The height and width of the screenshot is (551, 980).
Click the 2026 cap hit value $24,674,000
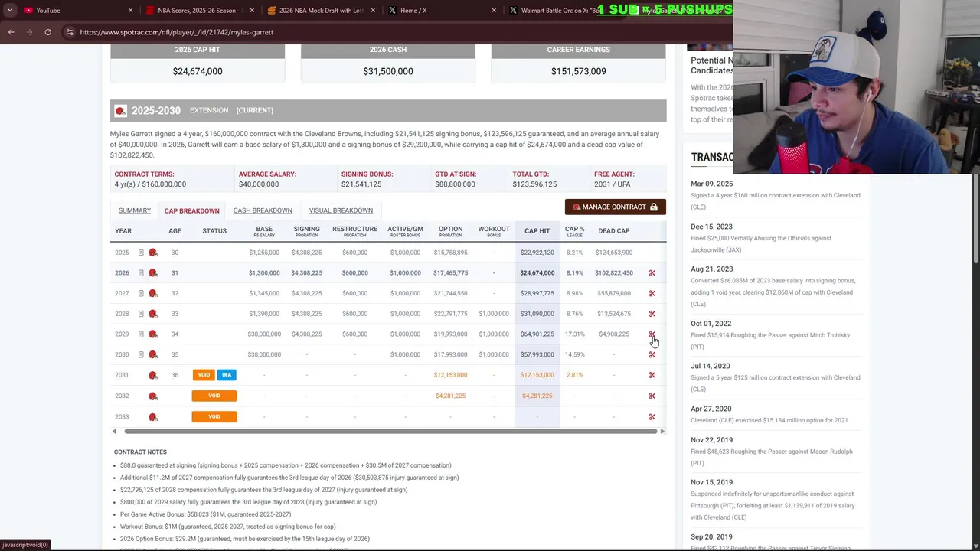(x=537, y=273)
